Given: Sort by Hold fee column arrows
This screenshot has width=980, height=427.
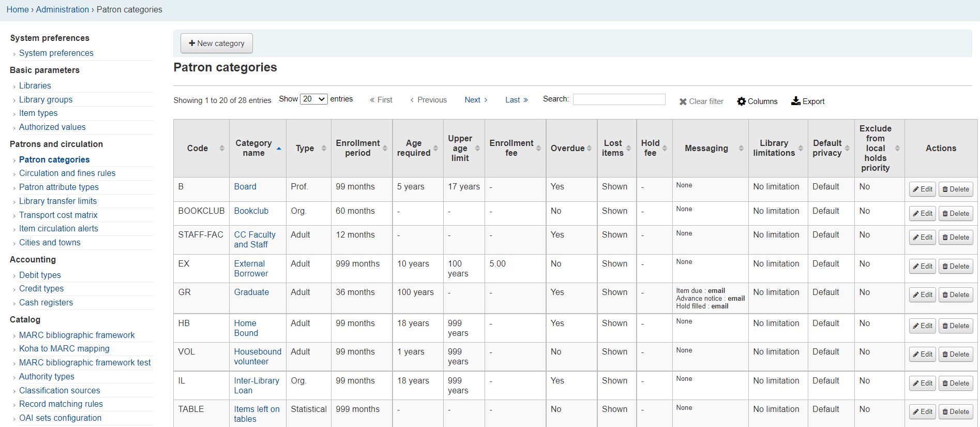Looking at the screenshot, I should pos(665,148).
